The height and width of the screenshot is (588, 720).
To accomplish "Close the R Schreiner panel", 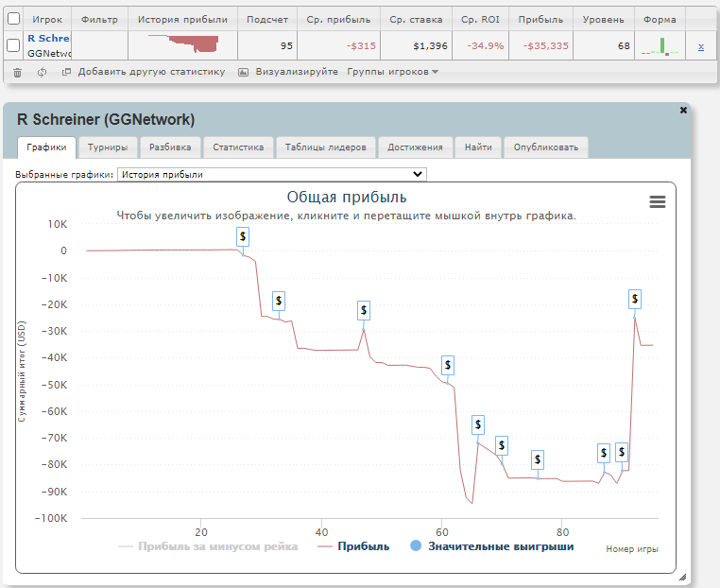I will (x=683, y=111).
